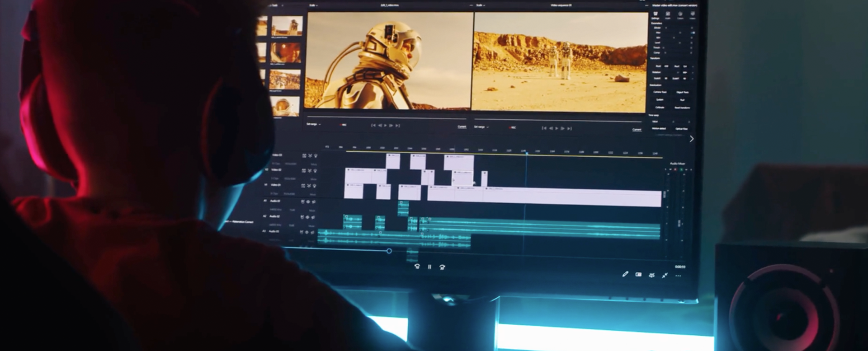Open the right viewer Set range dropdown
The height and width of the screenshot is (351, 868).
coord(481,127)
